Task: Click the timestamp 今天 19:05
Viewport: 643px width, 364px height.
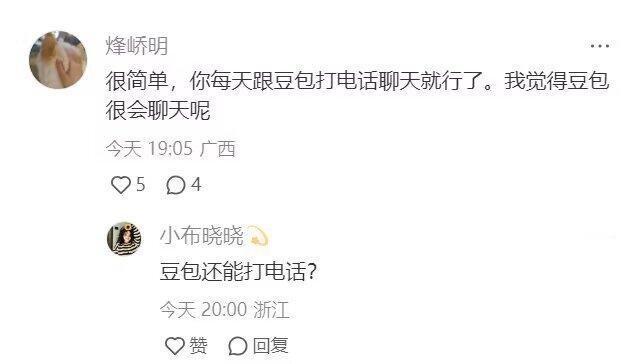Action: 149,148
